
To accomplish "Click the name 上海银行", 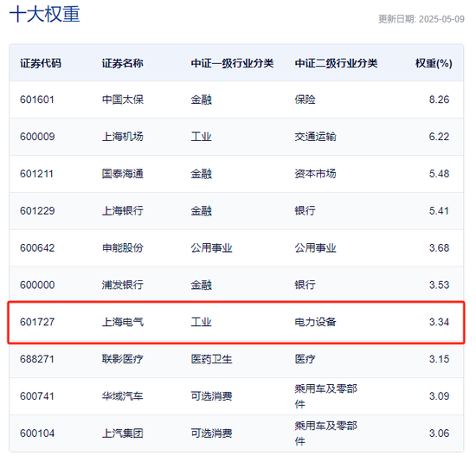I will coord(123,210).
